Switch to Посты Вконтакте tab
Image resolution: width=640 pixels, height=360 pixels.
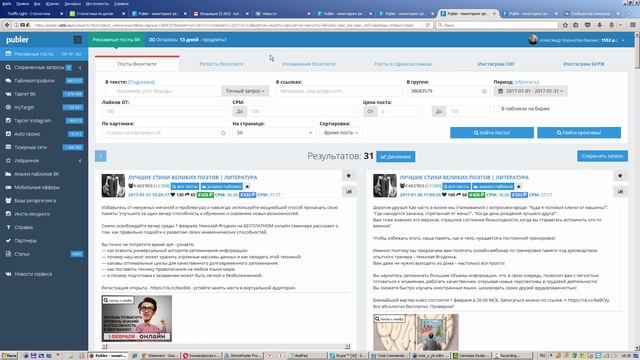(137, 64)
